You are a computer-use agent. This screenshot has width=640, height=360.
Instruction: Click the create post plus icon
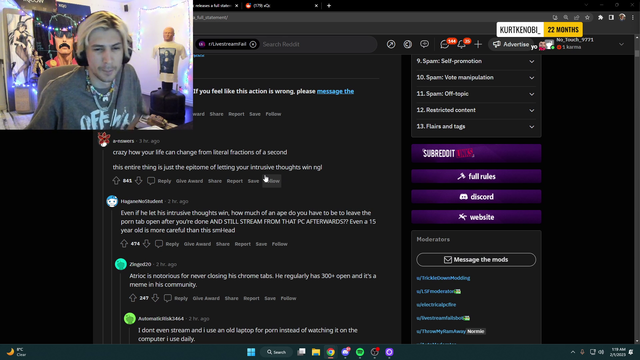(478, 44)
